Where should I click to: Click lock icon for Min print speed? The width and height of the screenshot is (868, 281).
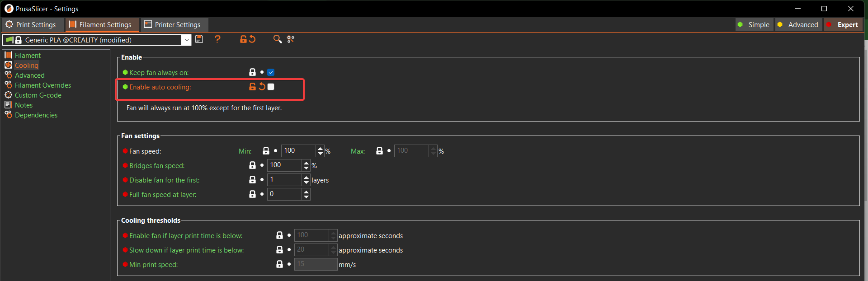point(279,264)
